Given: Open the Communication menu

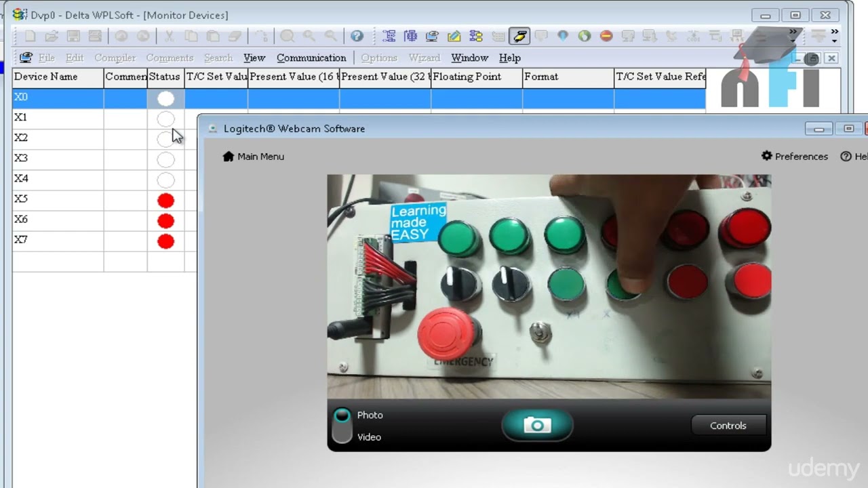Looking at the screenshot, I should (311, 58).
